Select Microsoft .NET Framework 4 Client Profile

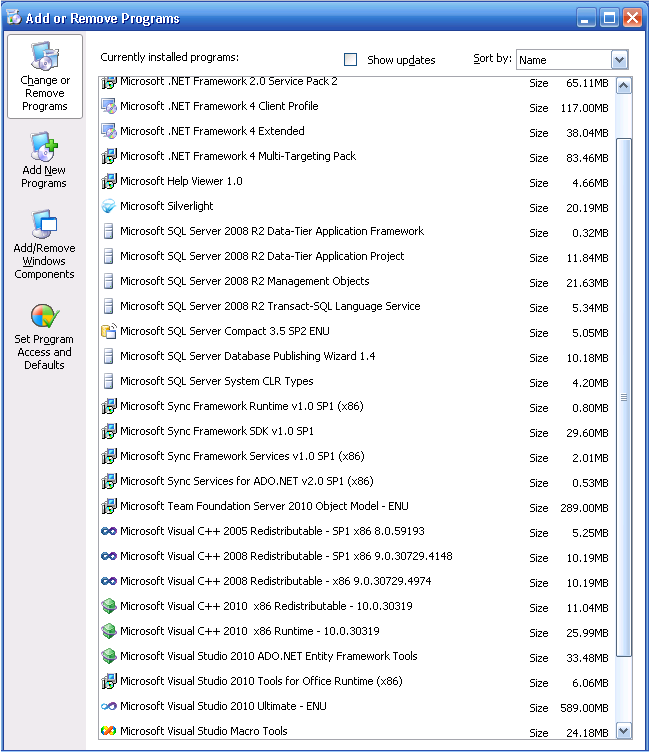[219, 106]
